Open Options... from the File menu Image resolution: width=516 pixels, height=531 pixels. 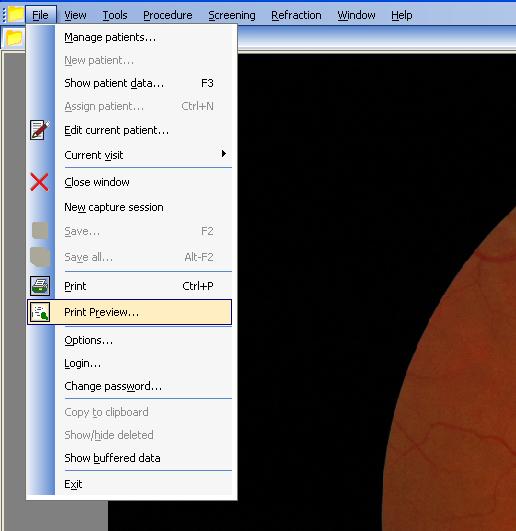[129, 340]
